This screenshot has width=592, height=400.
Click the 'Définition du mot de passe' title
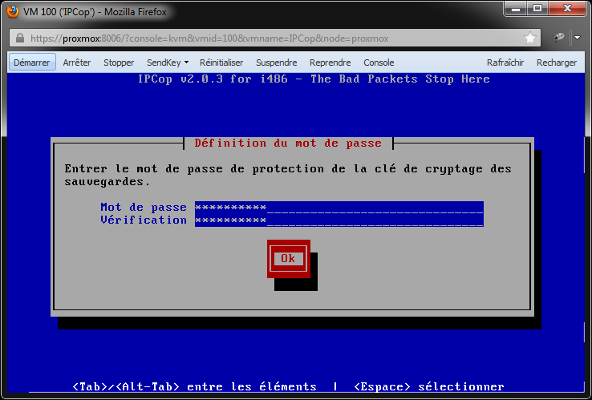tap(288, 144)
